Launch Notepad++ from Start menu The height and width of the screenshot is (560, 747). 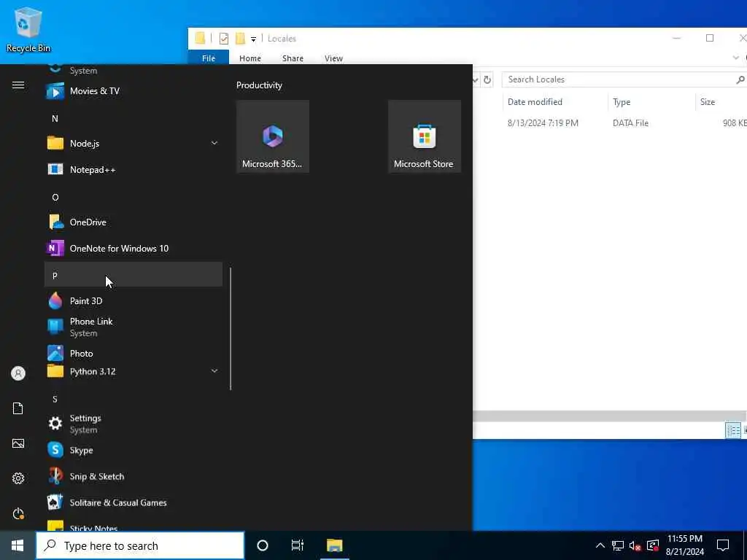tap(133, 169)
